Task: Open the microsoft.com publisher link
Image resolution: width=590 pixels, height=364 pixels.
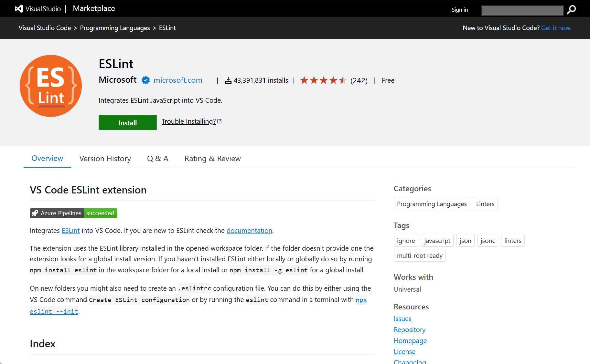Action: pyautogui.click(x=178, y=80)
